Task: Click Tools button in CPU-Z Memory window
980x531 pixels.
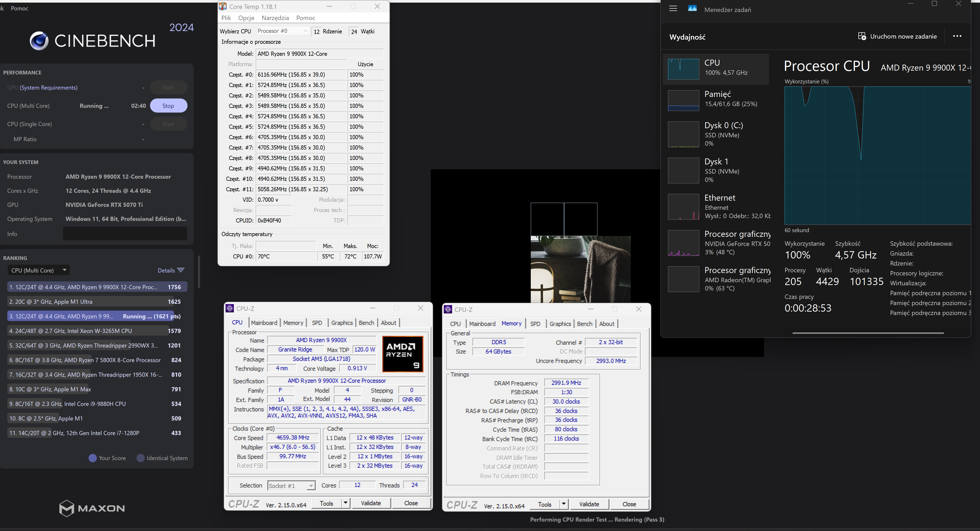Action: click(x=545, y=504)
